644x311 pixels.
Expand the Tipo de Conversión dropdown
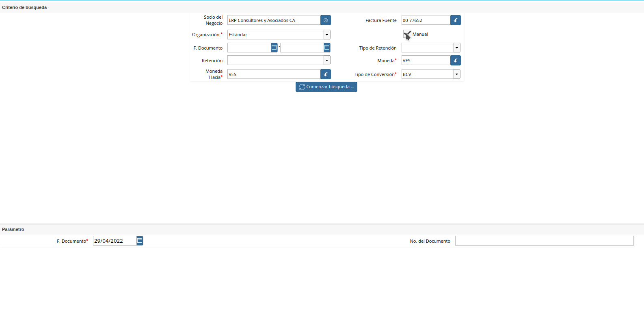click(457, 74)
